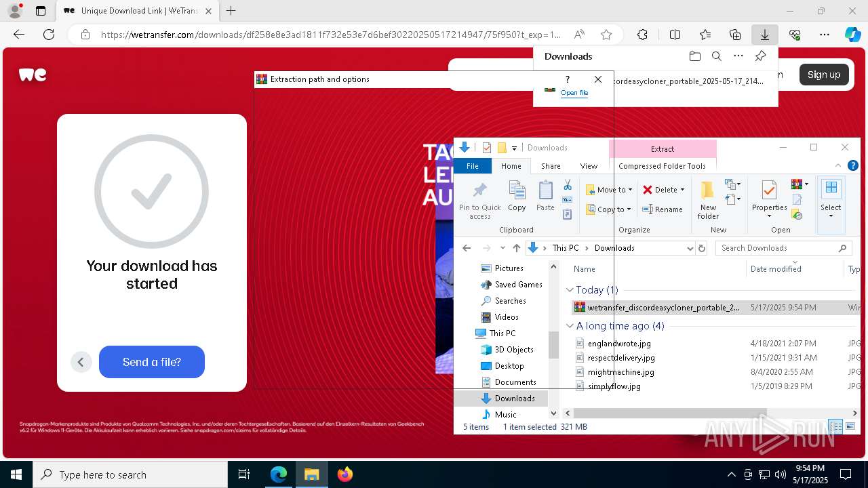868x488 pixels.
Task: Click Rename in Organize group
Action: pos(663,209)
